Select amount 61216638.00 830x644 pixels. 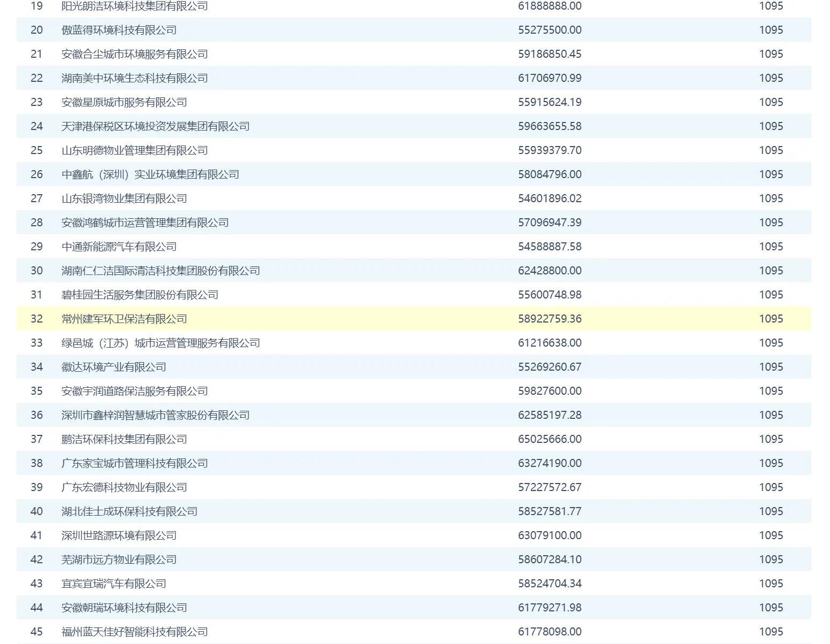[x=550, y=343]
